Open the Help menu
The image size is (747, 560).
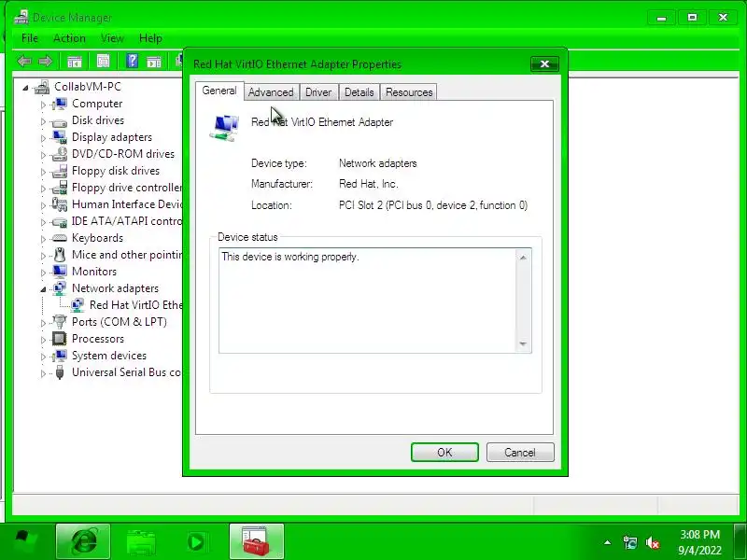(x=150, y=38)
